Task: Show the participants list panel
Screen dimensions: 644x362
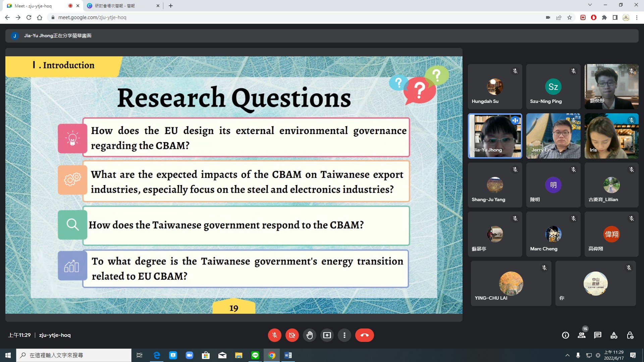Action: [x=582, y=335]
